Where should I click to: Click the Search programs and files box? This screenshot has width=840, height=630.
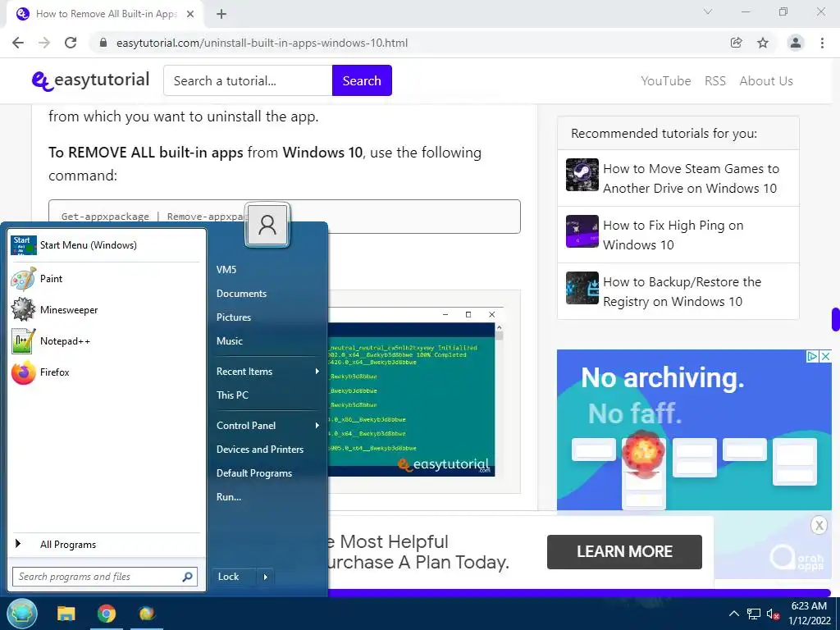[104, 577]
